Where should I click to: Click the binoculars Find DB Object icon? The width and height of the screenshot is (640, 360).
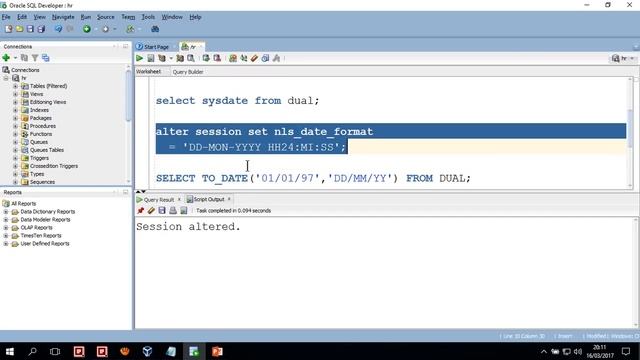tap(155, 29)
